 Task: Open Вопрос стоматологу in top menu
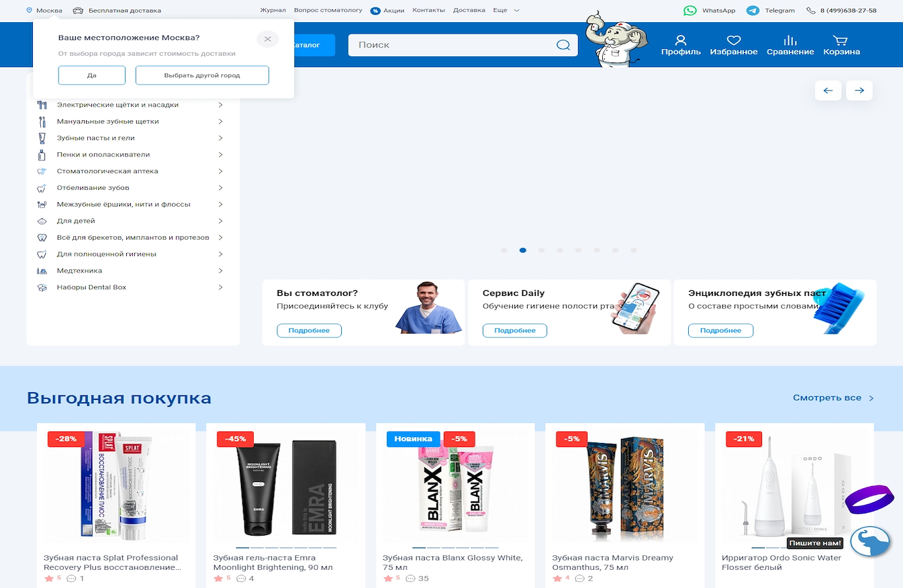point(328,10)
